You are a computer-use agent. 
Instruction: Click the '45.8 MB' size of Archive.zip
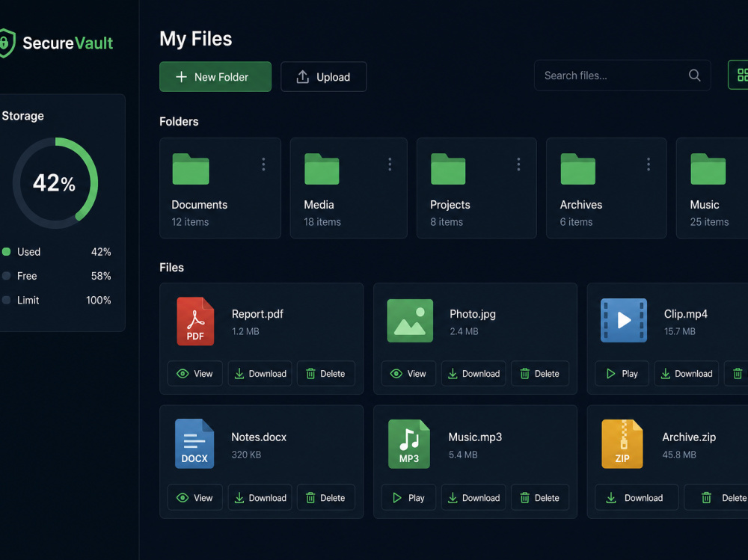(x=679, y=455)
